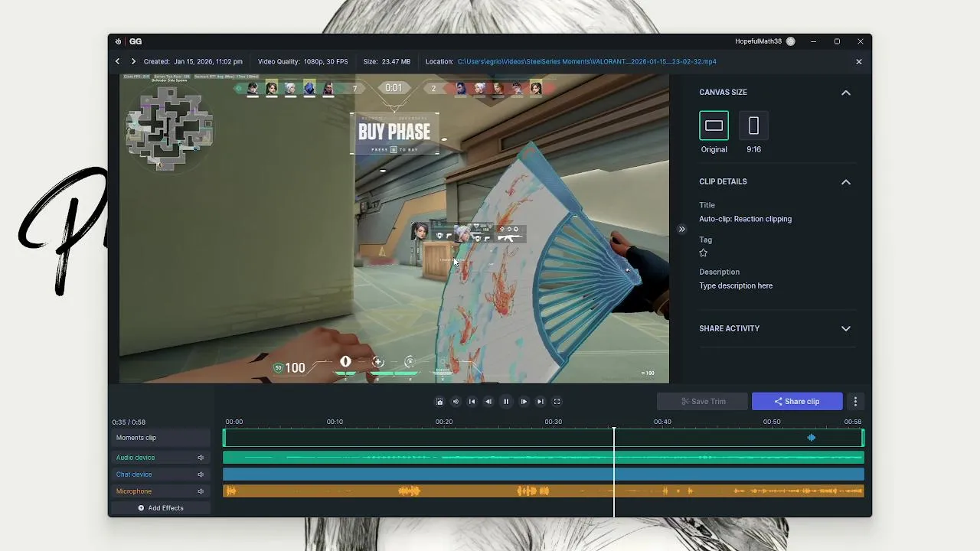Mute the Chat device track
This screenshot has width=980, height=551.
(201, 474)
